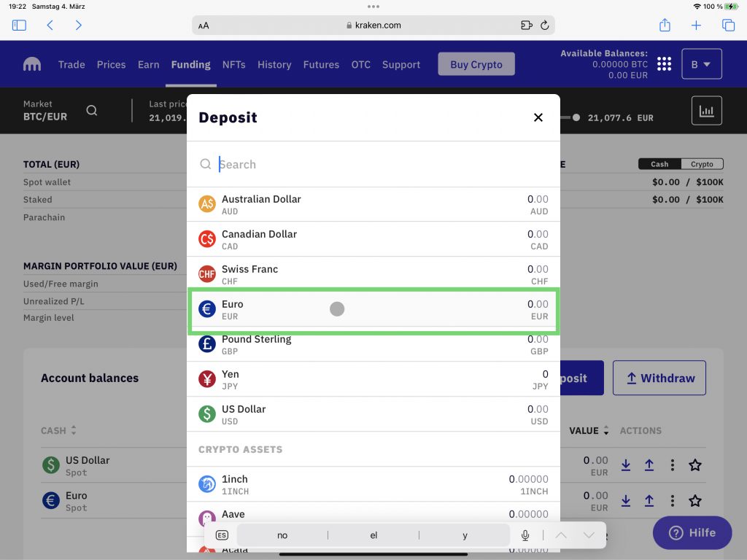Select 1inch crypto asset

coord(373,484)
